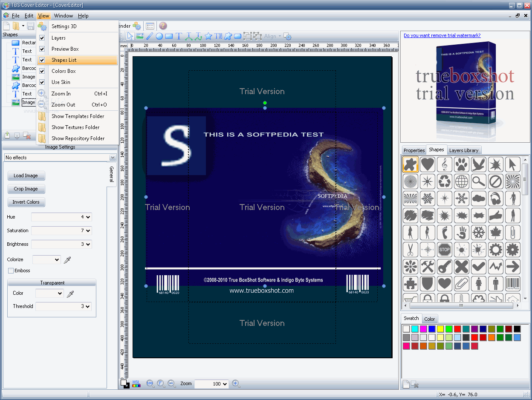Click the help question mark icon
This screenshot has width=532, height=400.
click(x=163, y=26)
